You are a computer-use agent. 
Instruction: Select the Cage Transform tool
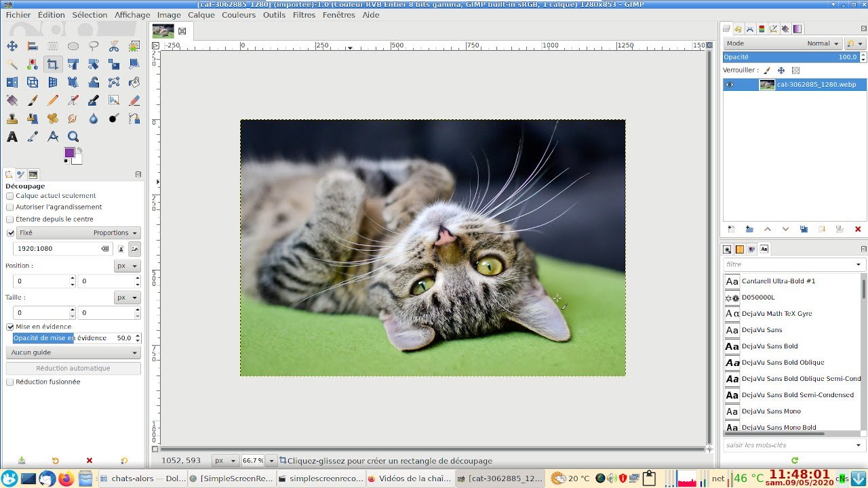tap(114, 82)
